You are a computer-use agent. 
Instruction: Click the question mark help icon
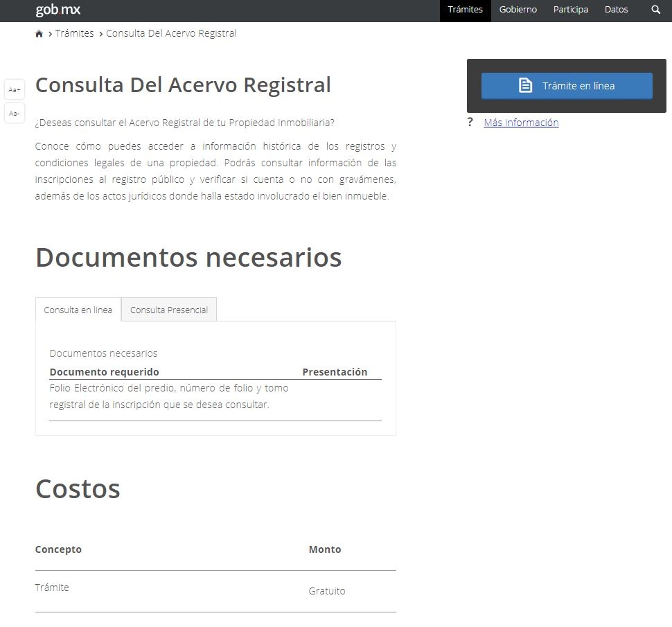click(470, 121)
